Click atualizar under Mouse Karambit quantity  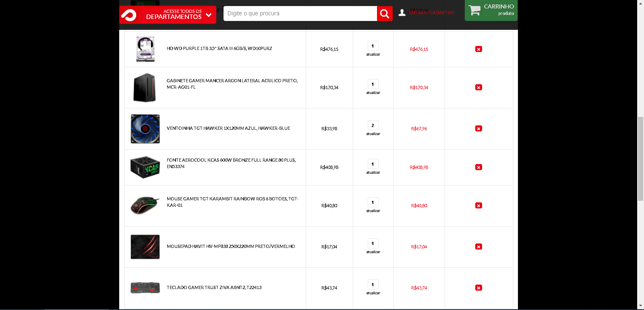[373, 211]
